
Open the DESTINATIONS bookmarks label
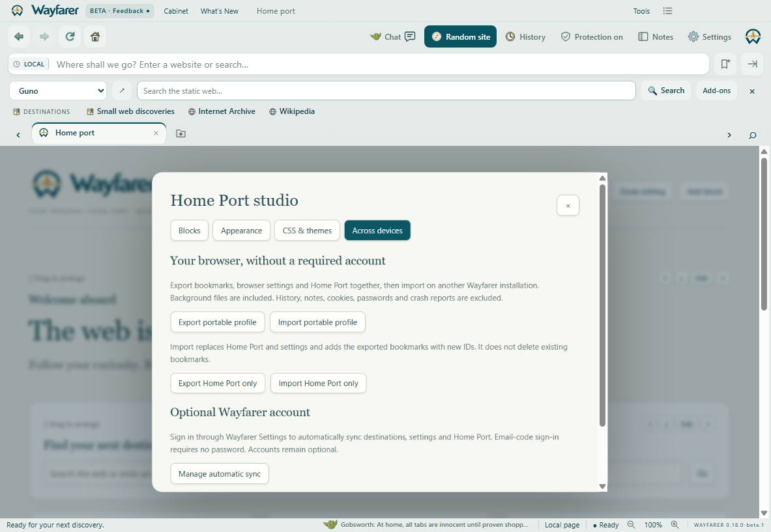[x=42, y=111]
